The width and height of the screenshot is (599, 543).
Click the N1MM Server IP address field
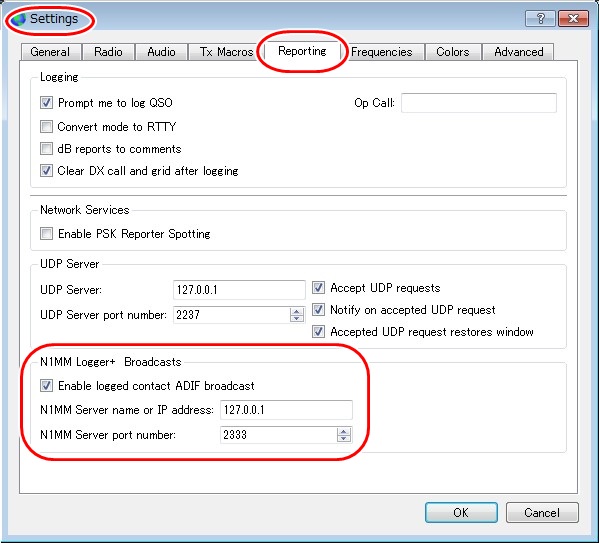click(x=286, y=410)
